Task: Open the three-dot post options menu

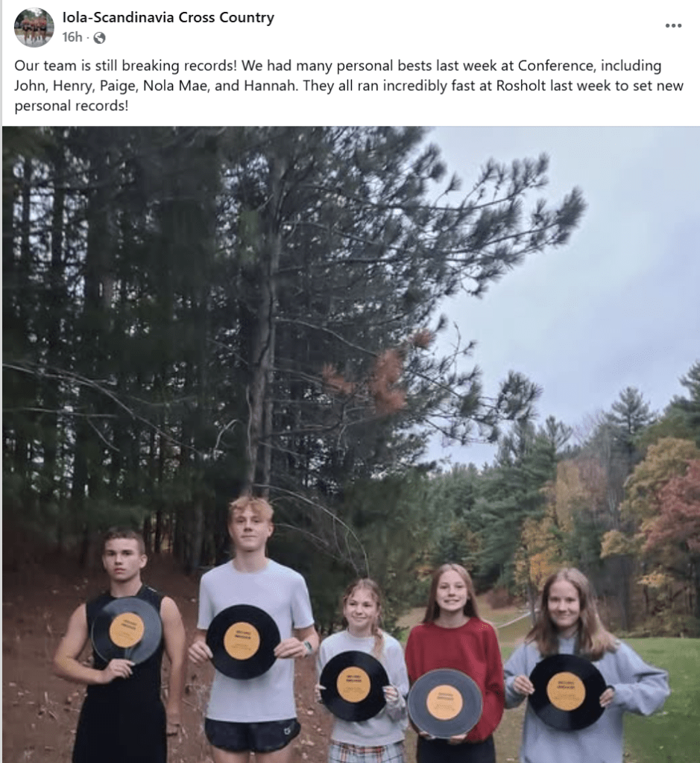Action: 673,26
